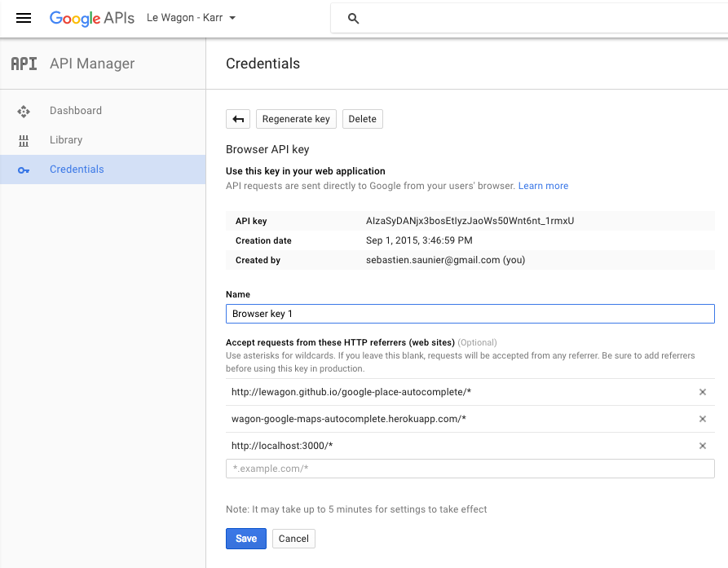Click the API Manager title text

point(92,64)
